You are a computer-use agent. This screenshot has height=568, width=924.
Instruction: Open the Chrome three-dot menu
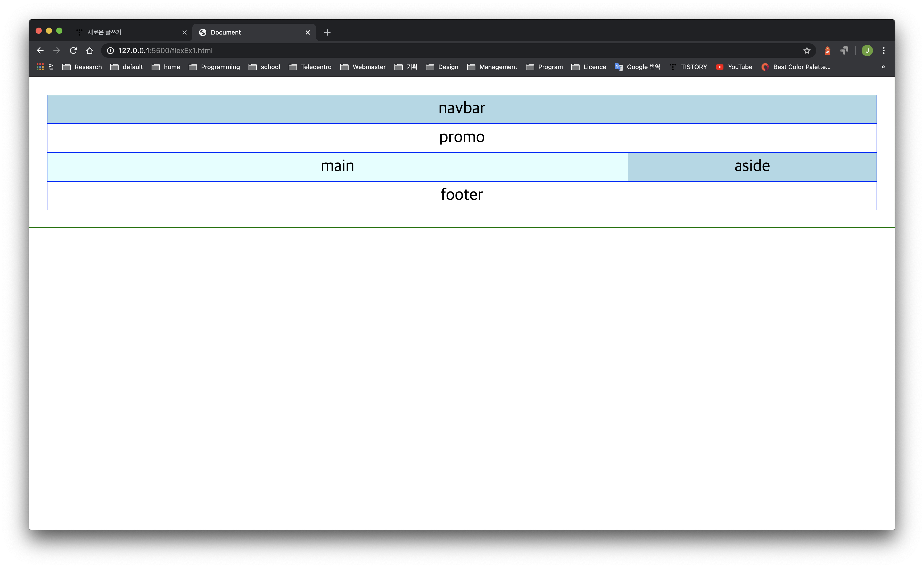(884, 50)
